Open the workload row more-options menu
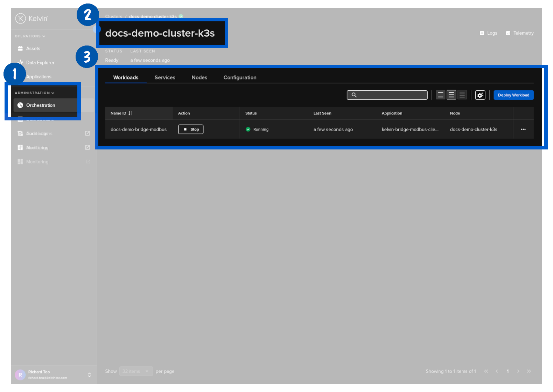This screenshot has height=392, width=553. [x=523, y=129]
